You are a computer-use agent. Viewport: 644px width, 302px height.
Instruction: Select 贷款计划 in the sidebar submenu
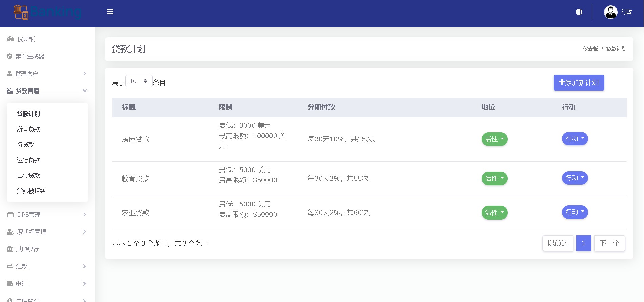pos(28,114)
